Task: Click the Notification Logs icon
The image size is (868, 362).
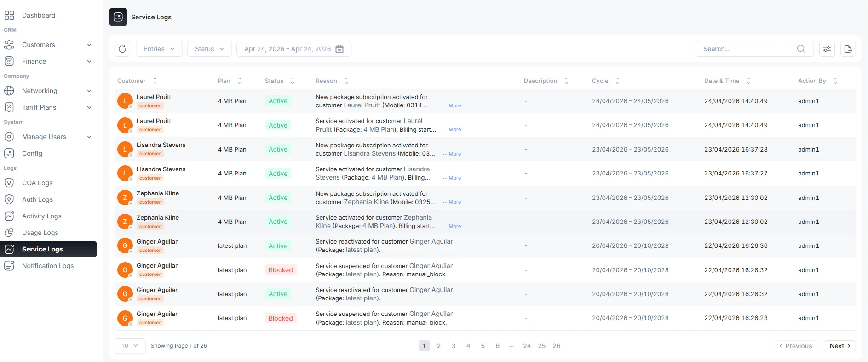Action: pyautogui.click(x=9, y=266)
